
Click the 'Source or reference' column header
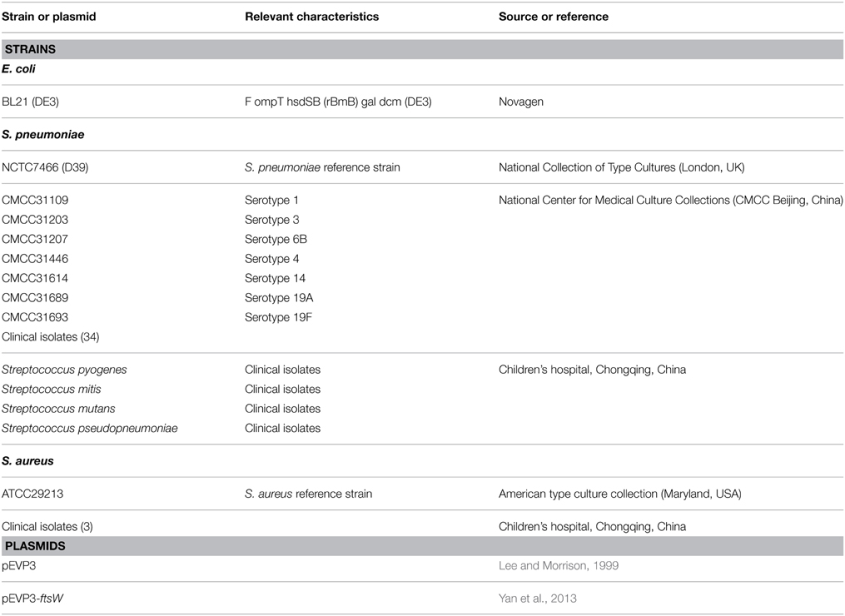[554, 17]
